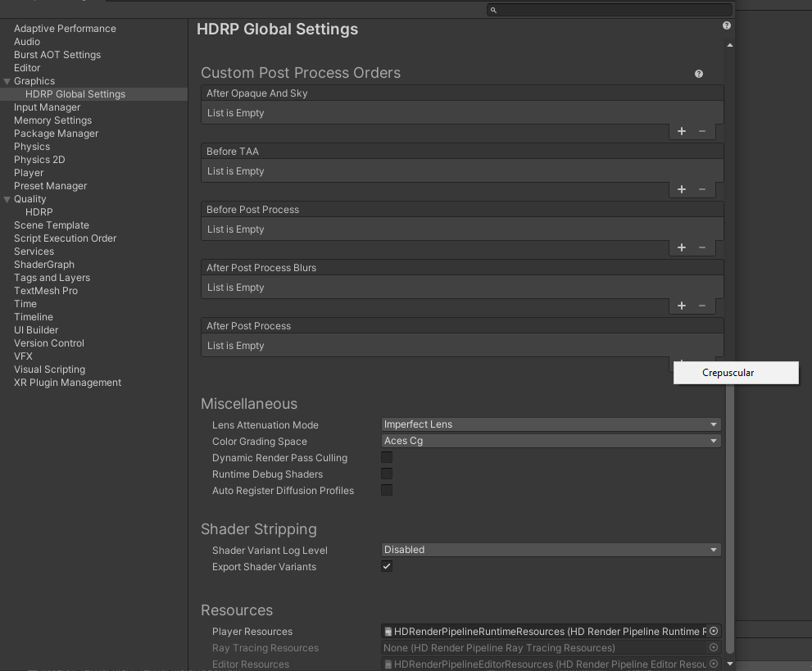Screen dimensions: 812x671
Task: Add an entry to the After Opaque And Sky list
Action: (681, 130)
